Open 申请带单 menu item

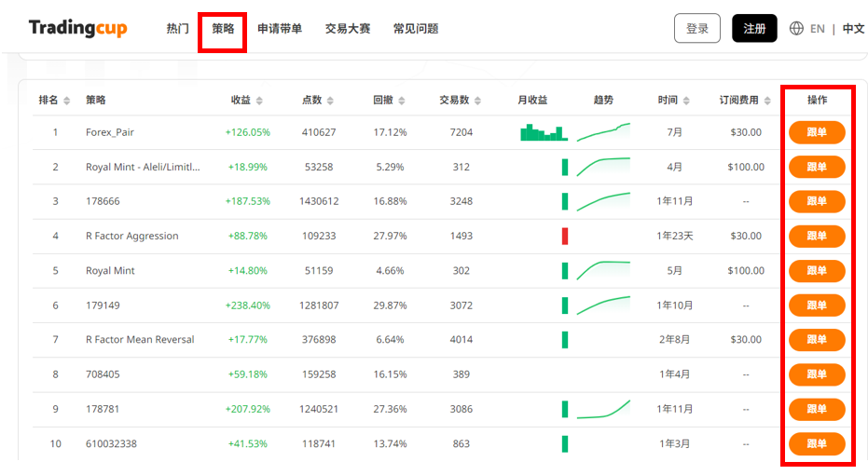pyautogui.click(x=280, y=29)
